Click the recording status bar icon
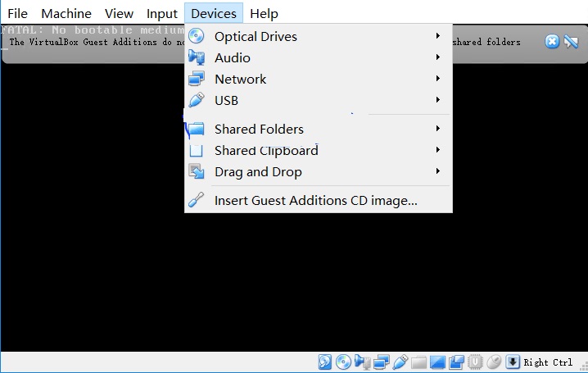Image resolution: width=588 pixels, height=373 pixels. [x=456, y=362]
